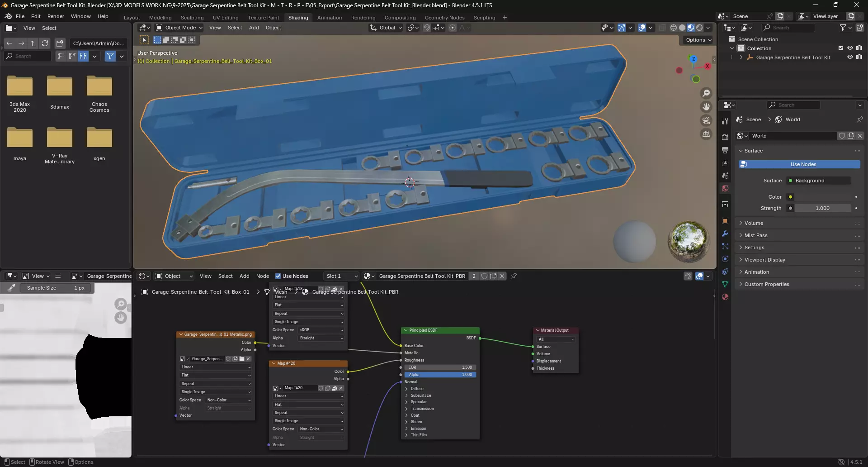868x467 pixels.
Task: Expand the Viewport Display panel
Action: click(x=764, y=260)
